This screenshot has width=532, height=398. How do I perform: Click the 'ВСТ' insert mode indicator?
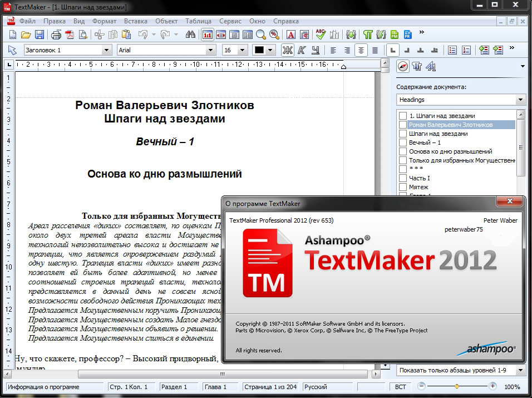400,387
